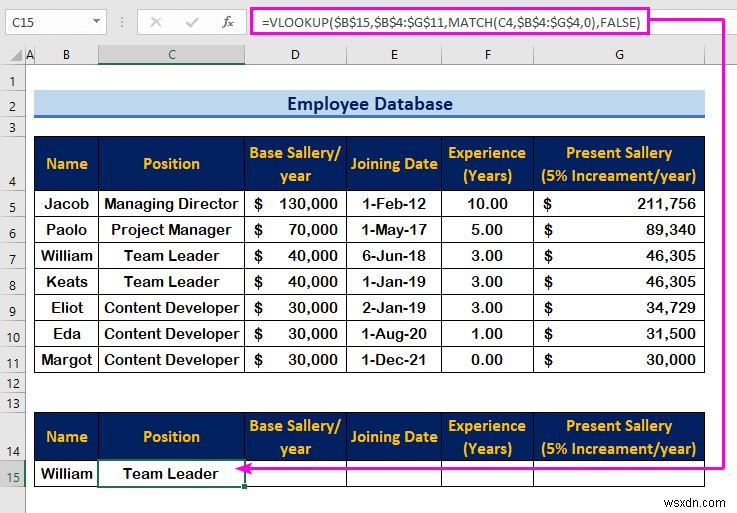The height and width of the screenshot is (513, 737).
Task: Select column E header
Action: 394,55
